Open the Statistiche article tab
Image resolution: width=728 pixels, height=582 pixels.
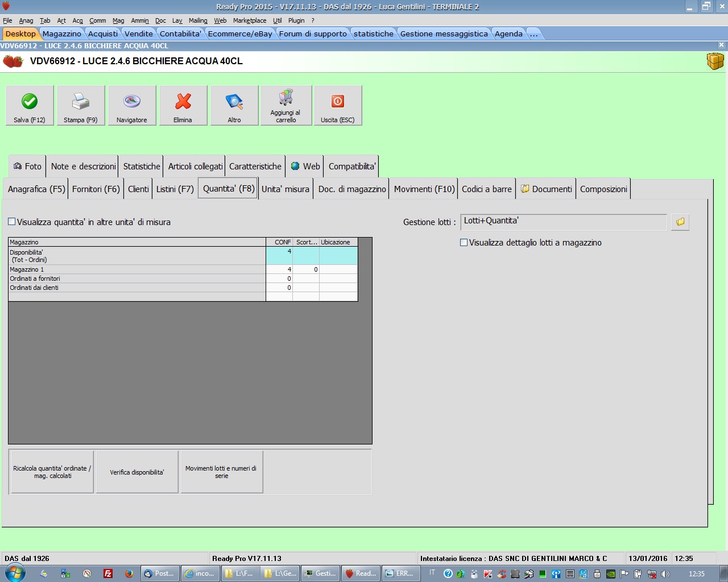click(x=142, y=167)
